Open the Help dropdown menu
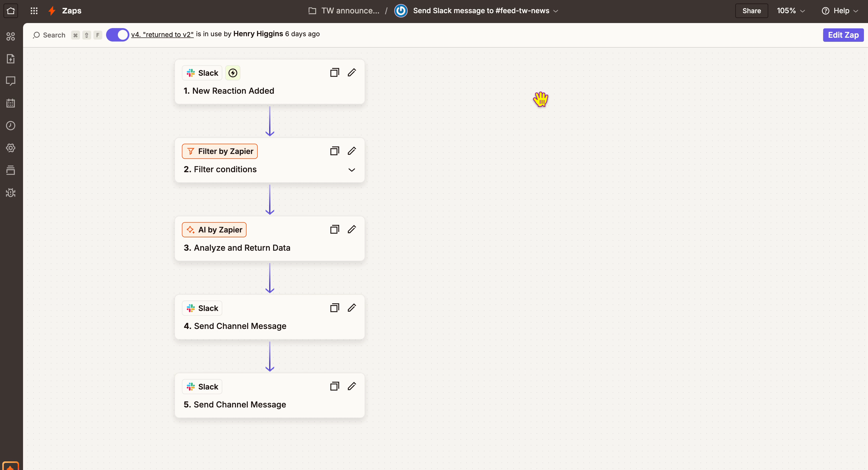This screenshot has height=470, width=868. coord(840,11)
